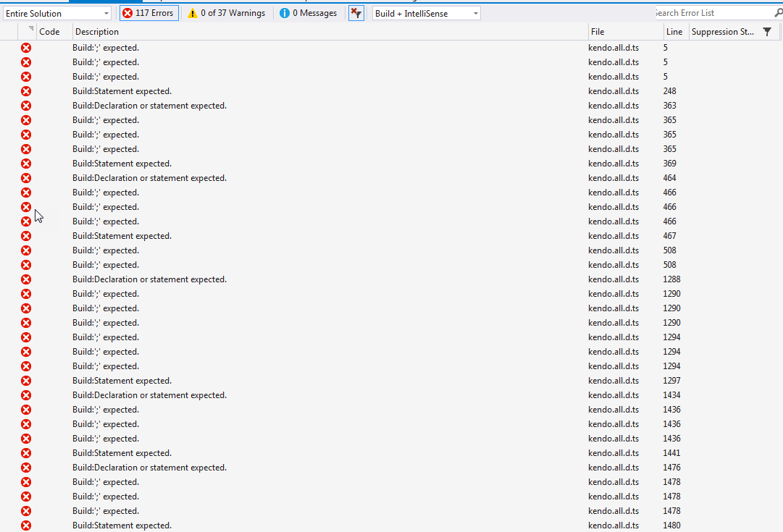This screenshot has width=783, height=532.
Task: Open the Suppression State column filter icon
Action: pos(768,32)
